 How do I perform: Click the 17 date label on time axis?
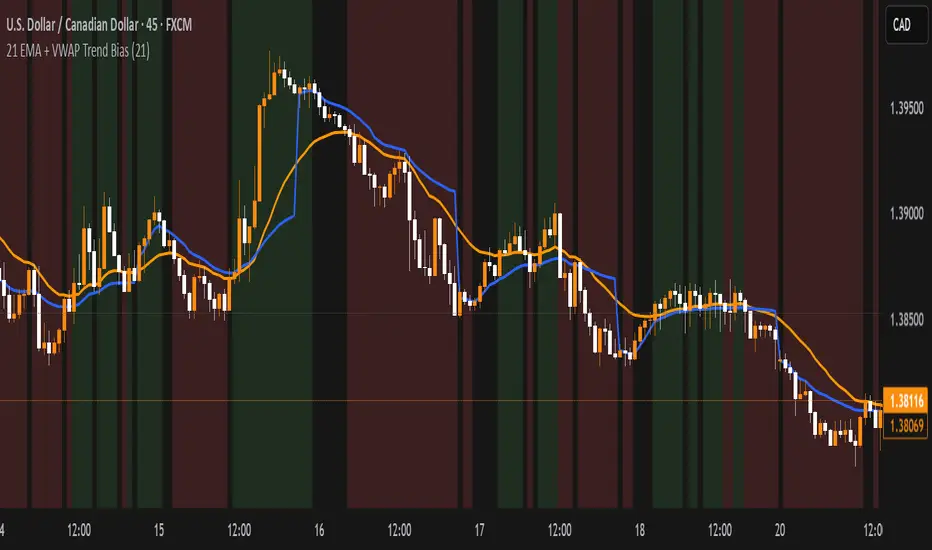click(x=480, y=530)
